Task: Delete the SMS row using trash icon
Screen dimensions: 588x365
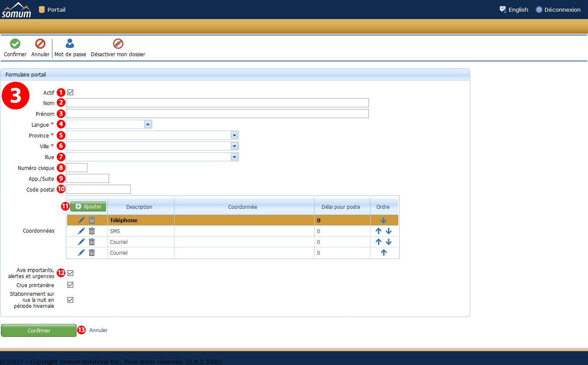Action: pos(92,231)
